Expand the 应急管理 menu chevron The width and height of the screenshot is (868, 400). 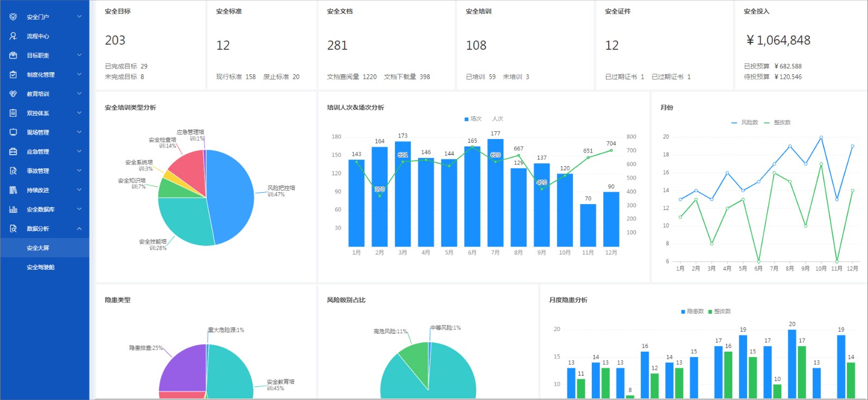tap(79, 151)
